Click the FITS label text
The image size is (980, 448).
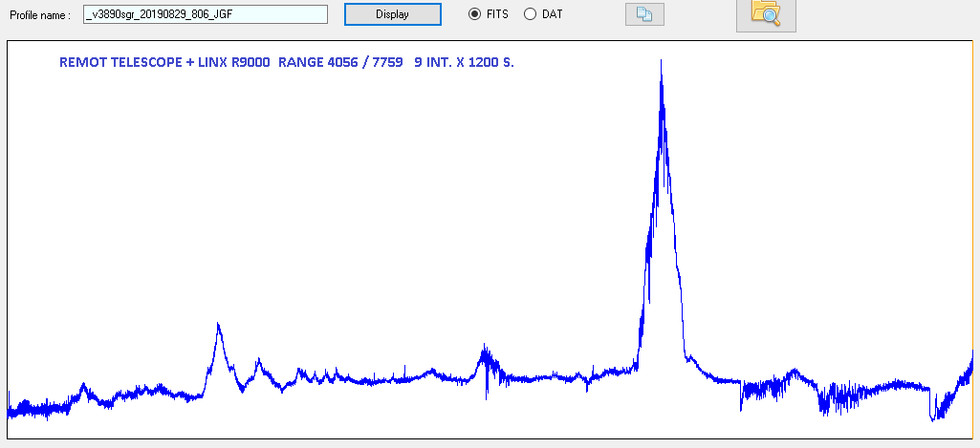click(x=497, y=14)
